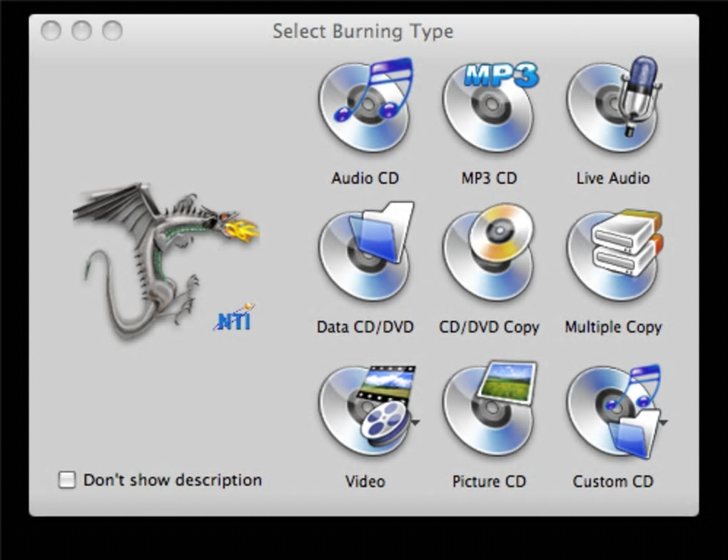
Task: Click the "Video" label text
Action: click(x=365, y=482)
